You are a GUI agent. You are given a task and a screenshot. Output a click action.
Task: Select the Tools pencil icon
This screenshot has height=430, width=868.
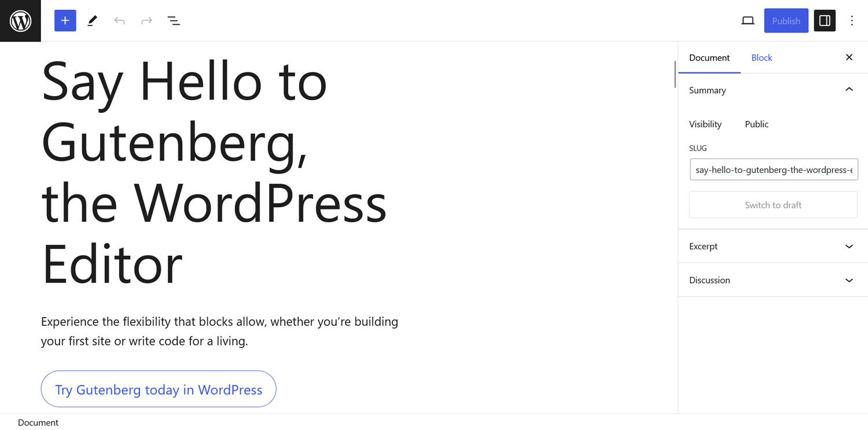click(x=91, y=20)
